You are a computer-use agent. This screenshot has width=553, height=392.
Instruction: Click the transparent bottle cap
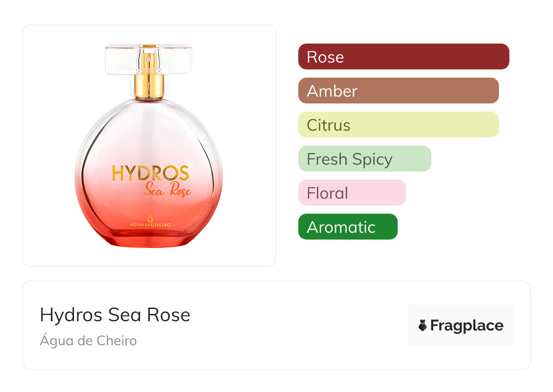[149, 59]
